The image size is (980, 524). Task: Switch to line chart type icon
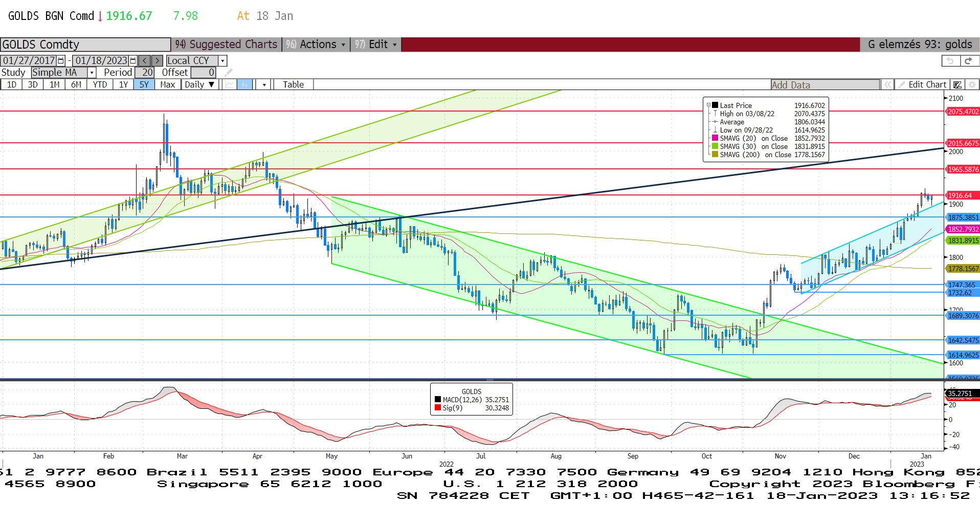230,84
